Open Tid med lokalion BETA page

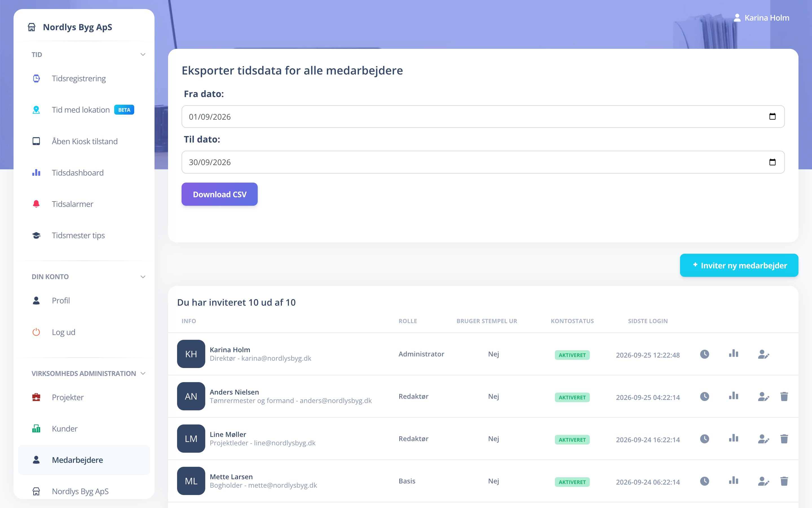(84, 110)
